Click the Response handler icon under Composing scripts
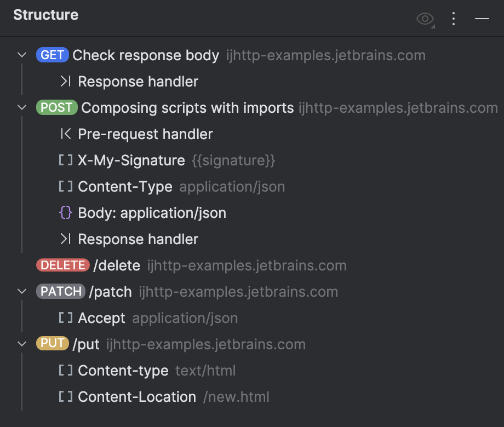Image resolution: width=504 pixels, height=427 pixels. pos(66,239)
